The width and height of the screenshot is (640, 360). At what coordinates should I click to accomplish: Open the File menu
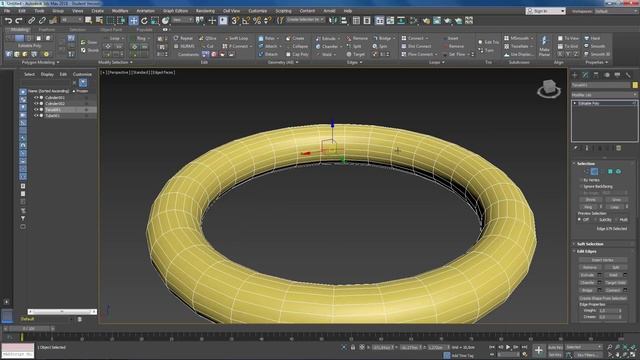point(7,11)
